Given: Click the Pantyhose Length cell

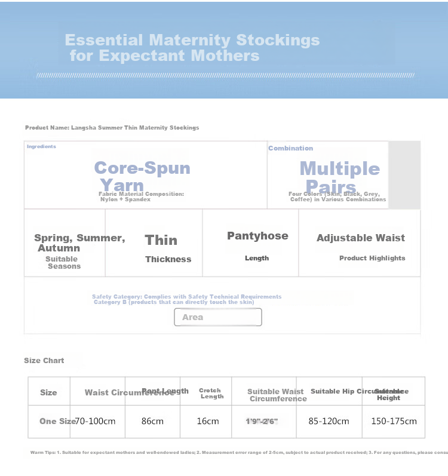Looking at the screenshot, I should 250,243.
